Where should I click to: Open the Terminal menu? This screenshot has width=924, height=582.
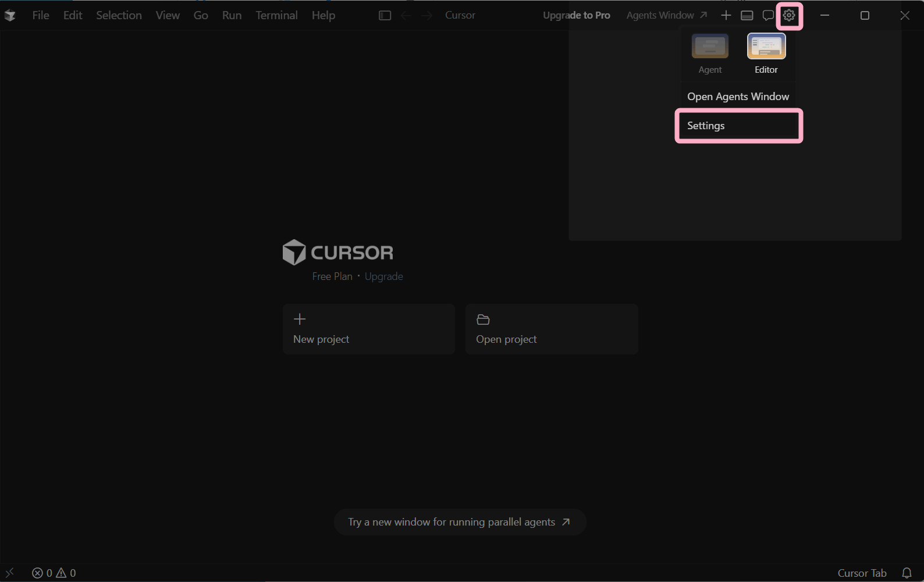(x=276, y=16)
